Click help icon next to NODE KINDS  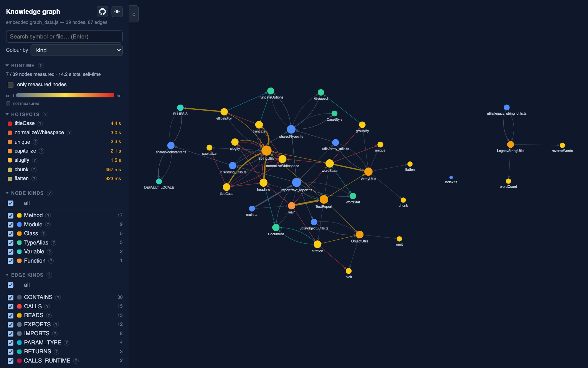click(50, 193)
